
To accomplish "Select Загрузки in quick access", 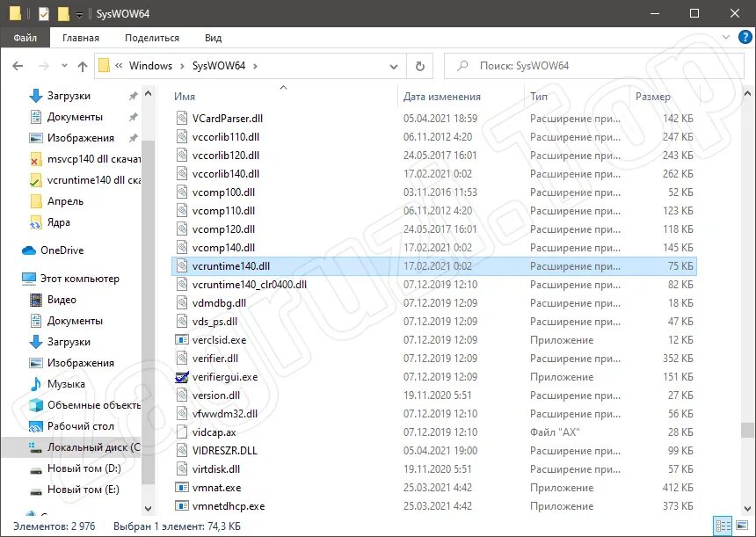I will click(x=69, y=96).
